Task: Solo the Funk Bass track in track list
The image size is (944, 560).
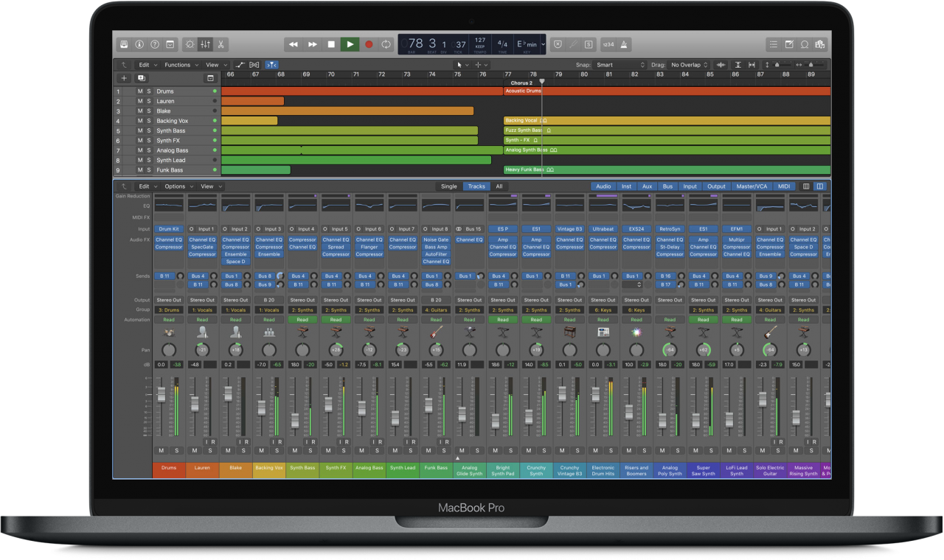Action: click(148, 170)
